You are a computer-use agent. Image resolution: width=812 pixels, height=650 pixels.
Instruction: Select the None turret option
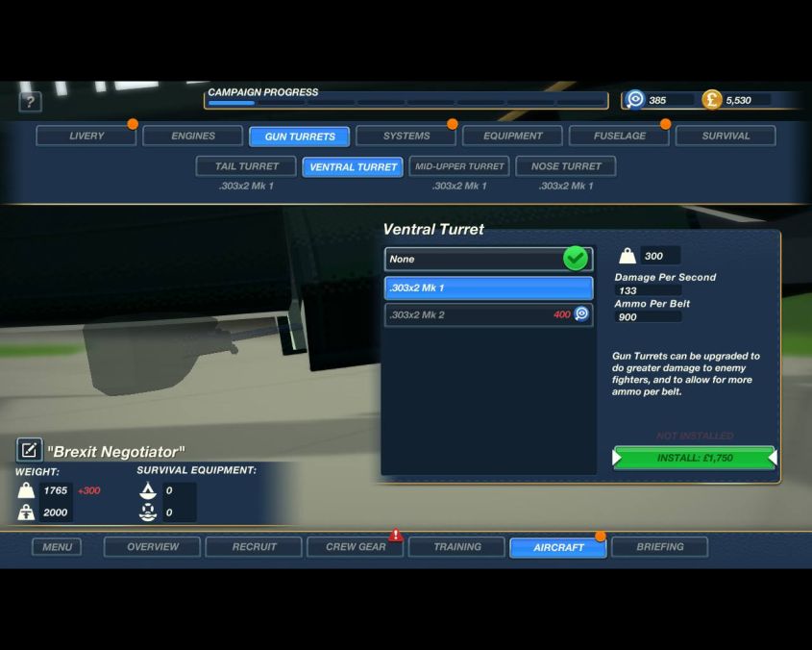click(x=488, y=260)
